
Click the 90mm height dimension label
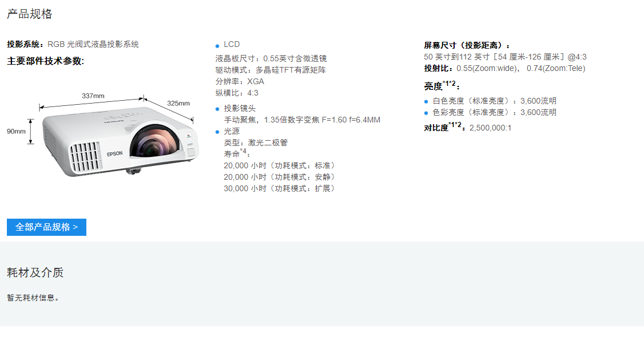(x=16, y=131)
